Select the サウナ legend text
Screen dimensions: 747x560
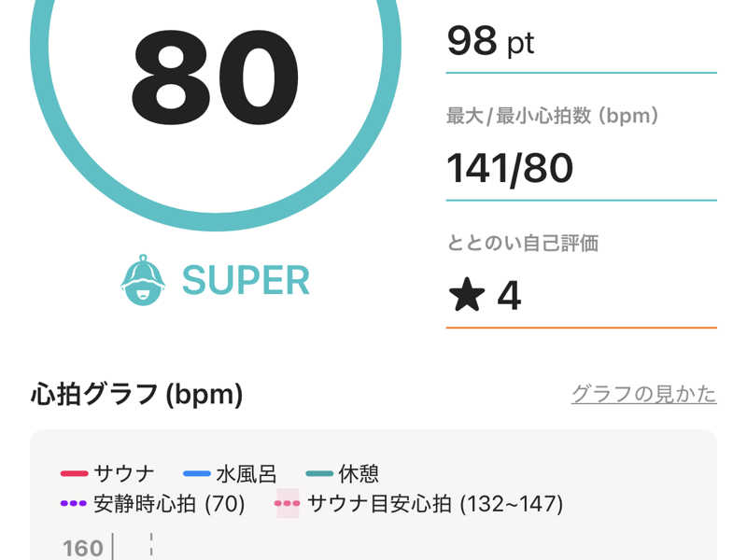pyautogui.click(x=124, y=473)
